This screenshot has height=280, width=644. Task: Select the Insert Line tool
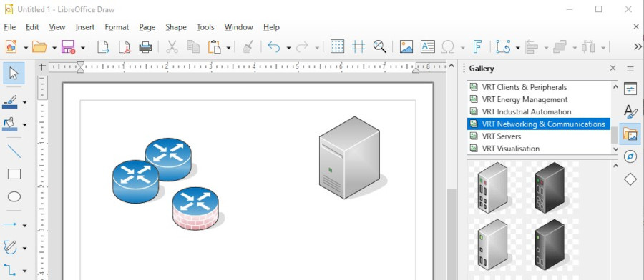click(14, 151)
